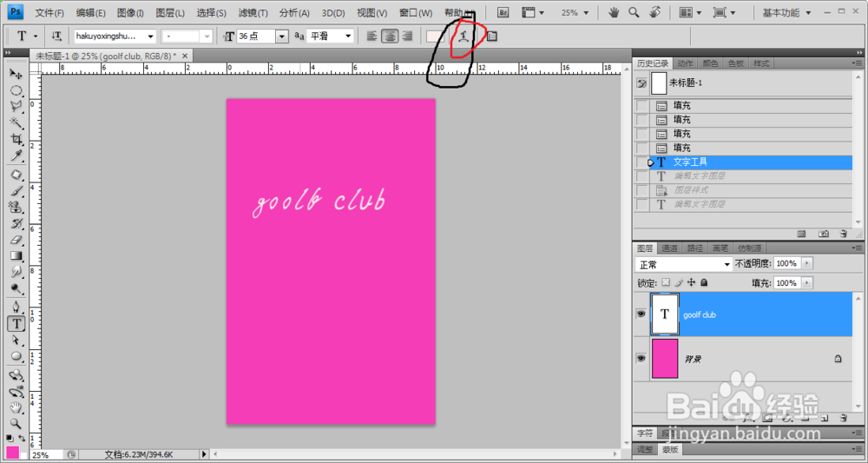Switch to the 色板 tab
The height and width of the screenshot is (463, 868).
736,63
